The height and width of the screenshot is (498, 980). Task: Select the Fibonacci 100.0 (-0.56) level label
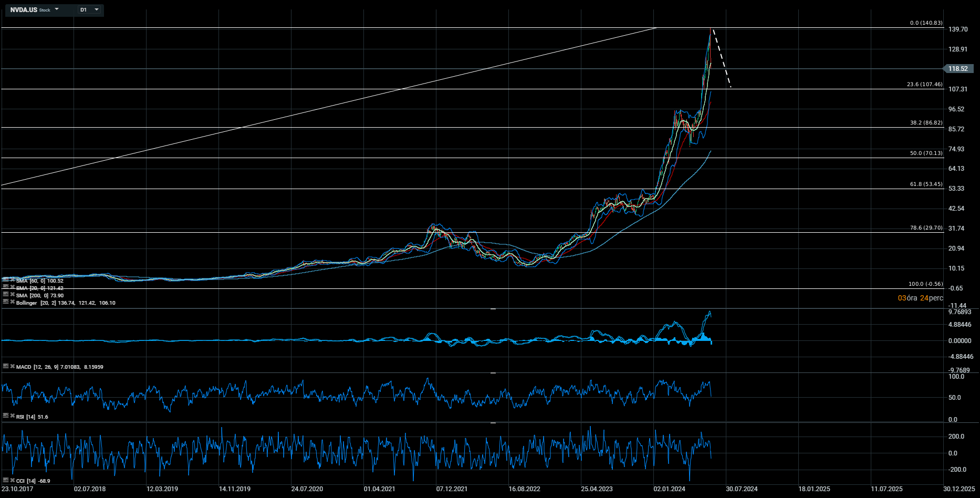(x=926, y=284)
